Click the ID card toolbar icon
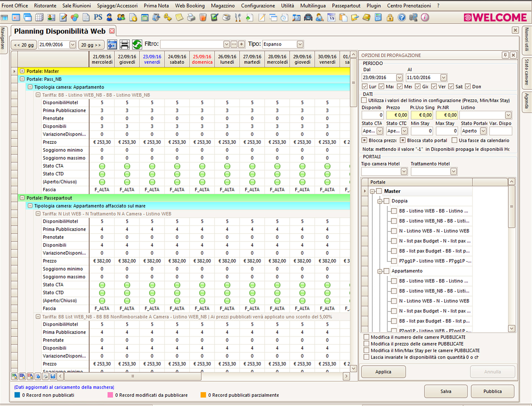The image size is (532, 406). click(x=51, y=17)
